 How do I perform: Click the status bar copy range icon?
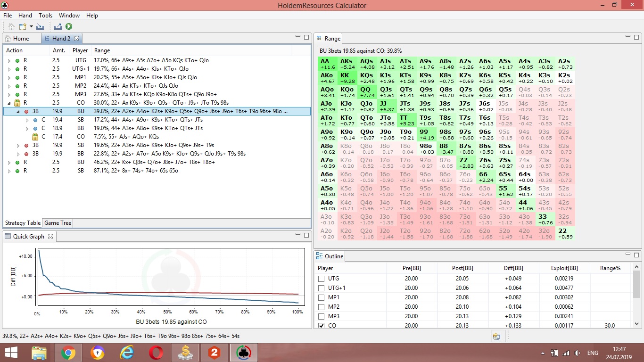[x=496, y=336]
